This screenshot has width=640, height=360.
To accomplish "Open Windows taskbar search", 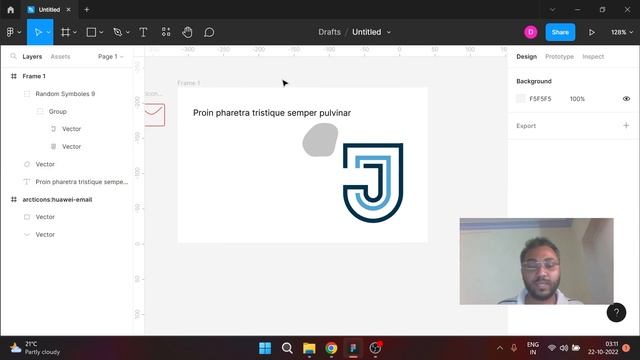I will (x=287, y=348).
